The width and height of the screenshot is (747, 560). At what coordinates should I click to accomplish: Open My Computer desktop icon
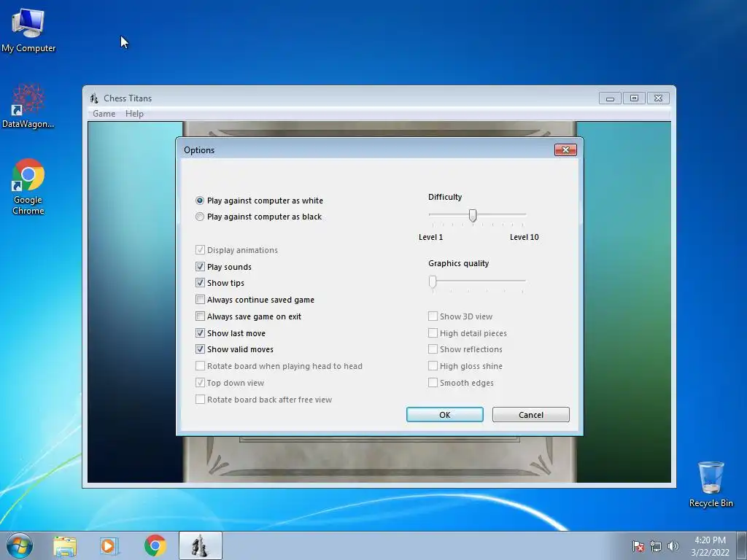tap(28, 30)
